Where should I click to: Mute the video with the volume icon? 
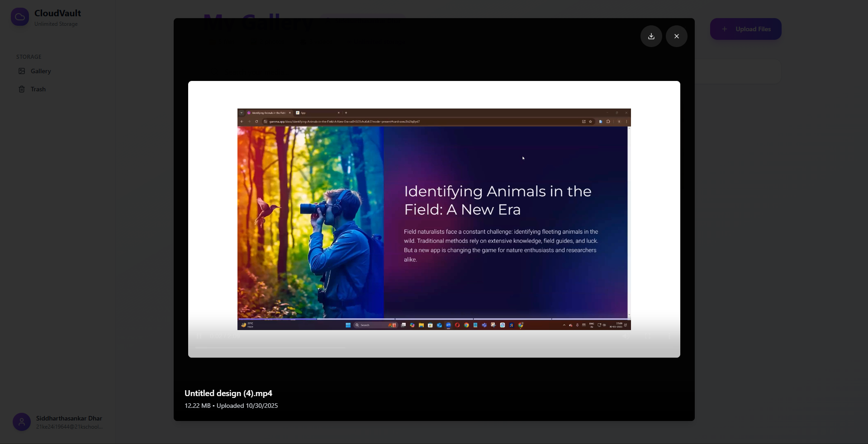tap(626, 336)
